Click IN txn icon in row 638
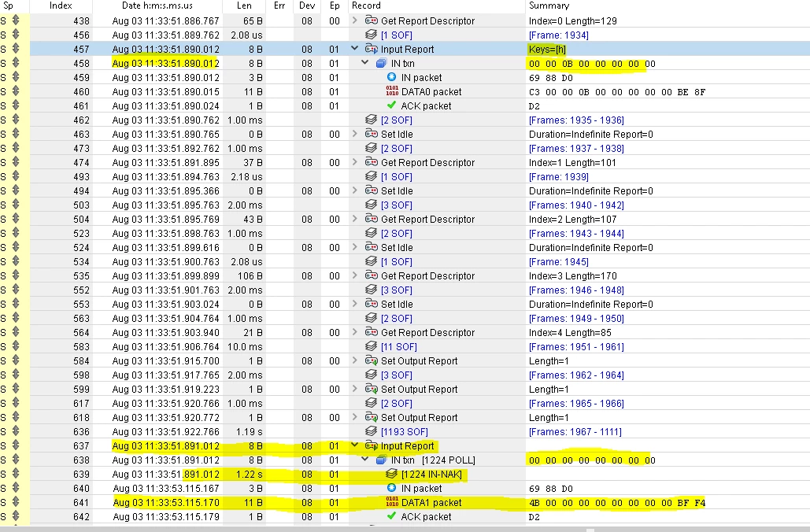Image resolution: width=810 pixels, height=532 pixels. coord(381,460)
